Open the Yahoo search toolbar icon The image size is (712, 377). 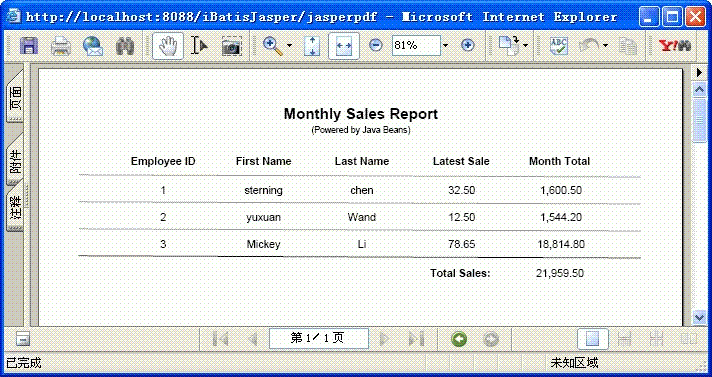point(675,46)
